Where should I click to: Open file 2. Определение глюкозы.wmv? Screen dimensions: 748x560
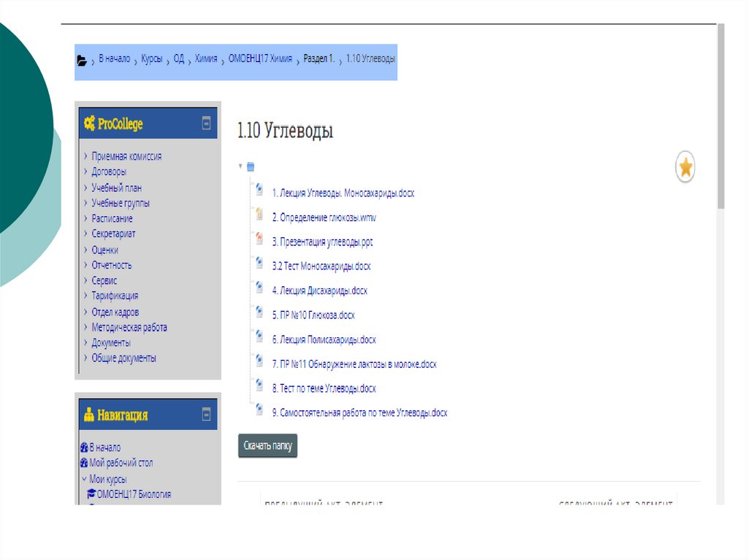tap(324, 218)
